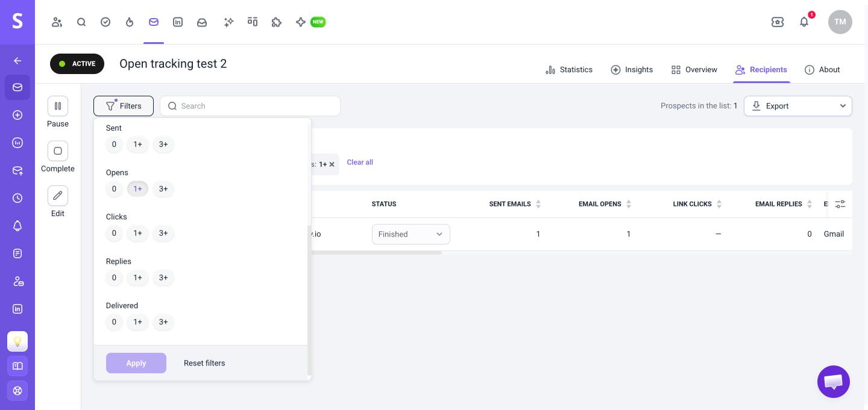Open the live chat bubble
The width and height of the screenshot is (868, 410).
(834, 382)
